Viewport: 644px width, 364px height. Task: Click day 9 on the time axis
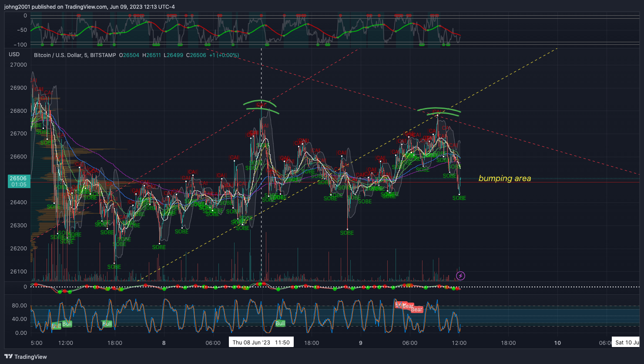(x=361, y=343)
